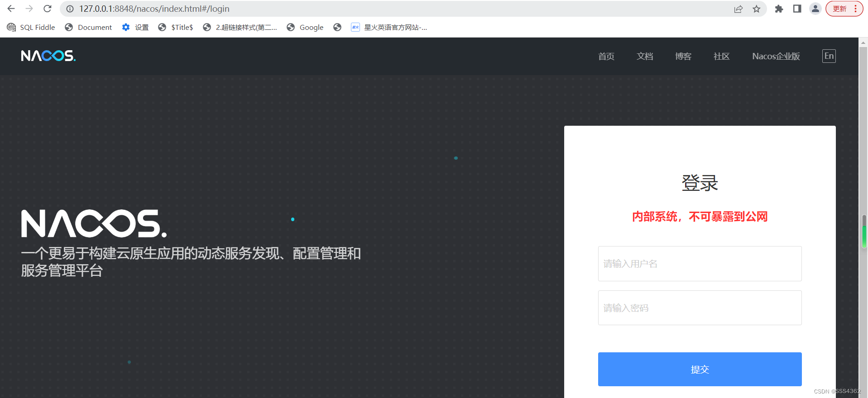
Task: Click the 更新 update button
Action: pos(839,9)
